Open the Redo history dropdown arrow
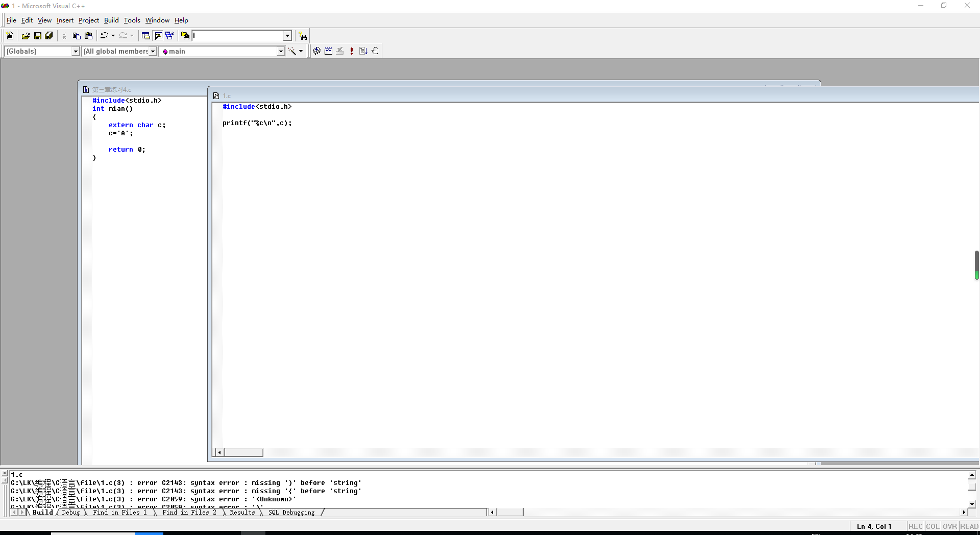Screen dimensions: 980x535 pos(132,36)
